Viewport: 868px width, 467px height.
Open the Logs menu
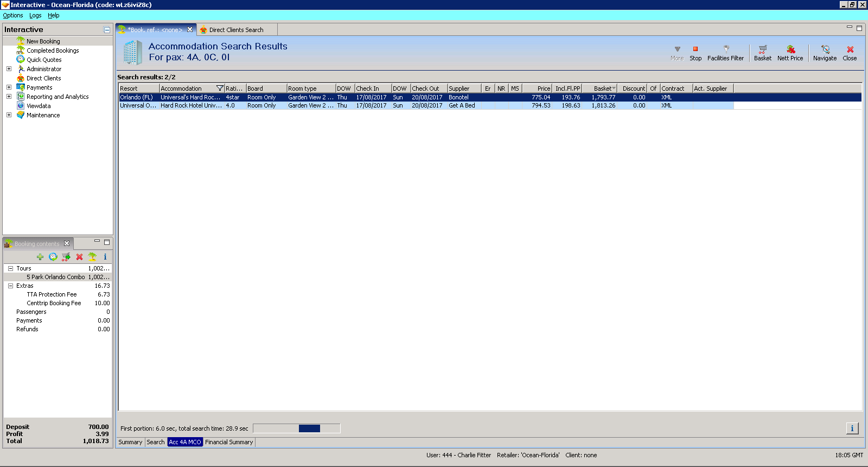35,15
